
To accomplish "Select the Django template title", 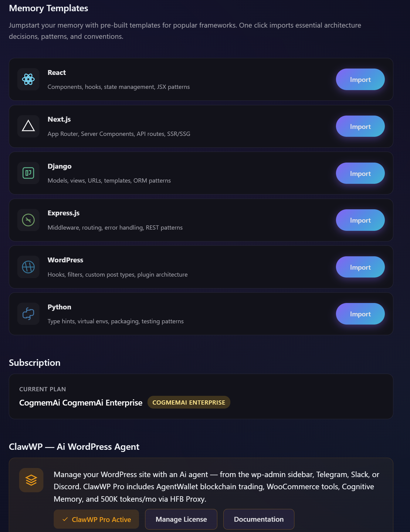I will pos(59,166).
